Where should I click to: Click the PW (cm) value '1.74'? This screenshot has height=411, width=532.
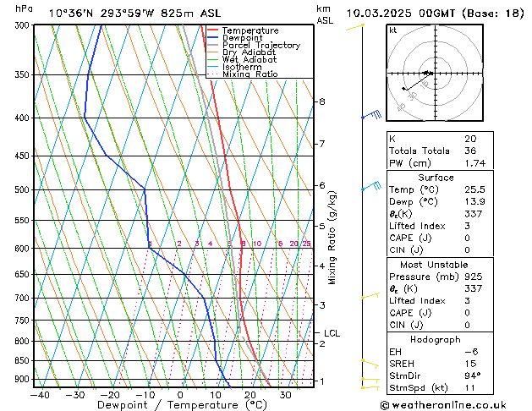pos(475,163)
